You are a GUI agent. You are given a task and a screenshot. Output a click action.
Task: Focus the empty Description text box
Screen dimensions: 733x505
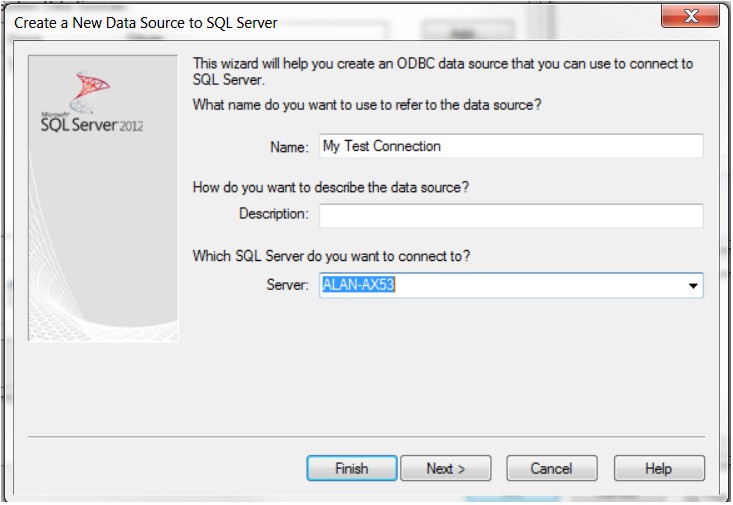511,216
